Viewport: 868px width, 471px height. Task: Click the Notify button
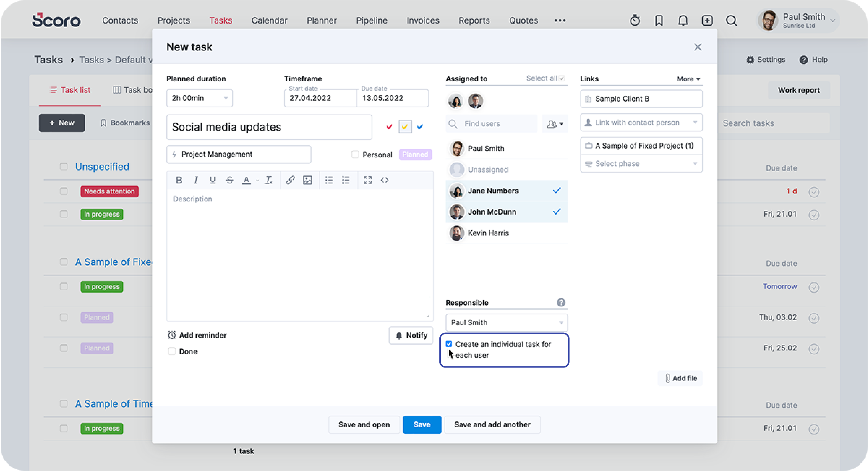coord(411,335)
